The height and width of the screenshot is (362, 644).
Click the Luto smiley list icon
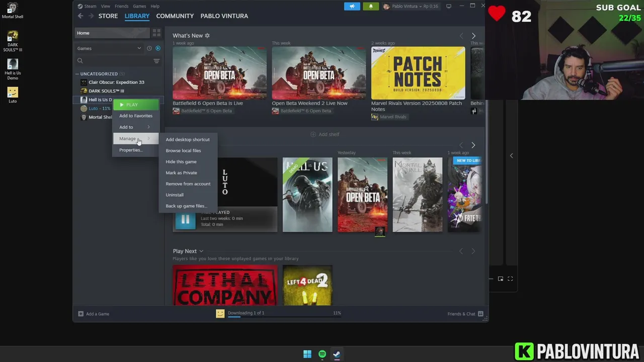pyautogui.click(x=84, y=108)
